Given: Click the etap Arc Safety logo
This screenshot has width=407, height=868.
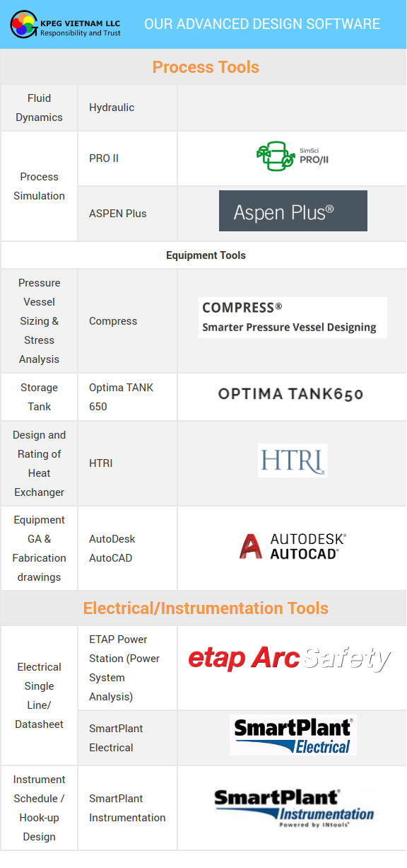Looking at the screenshot, I should click(289, 659).
